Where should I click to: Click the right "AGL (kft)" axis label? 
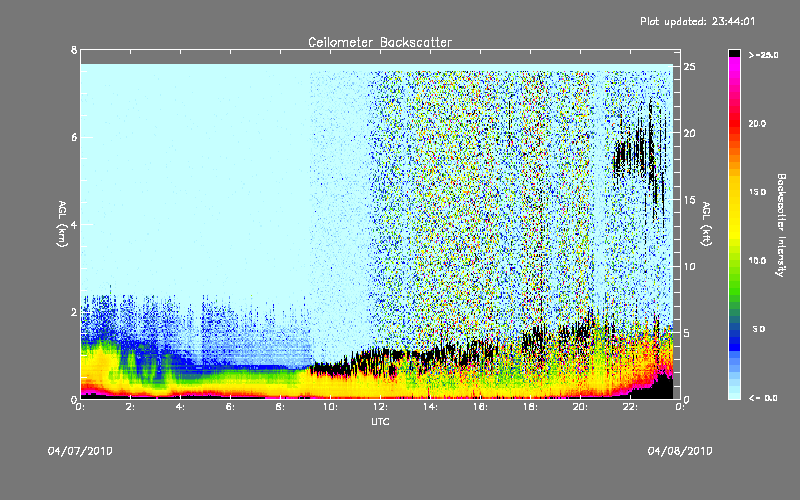706,224
